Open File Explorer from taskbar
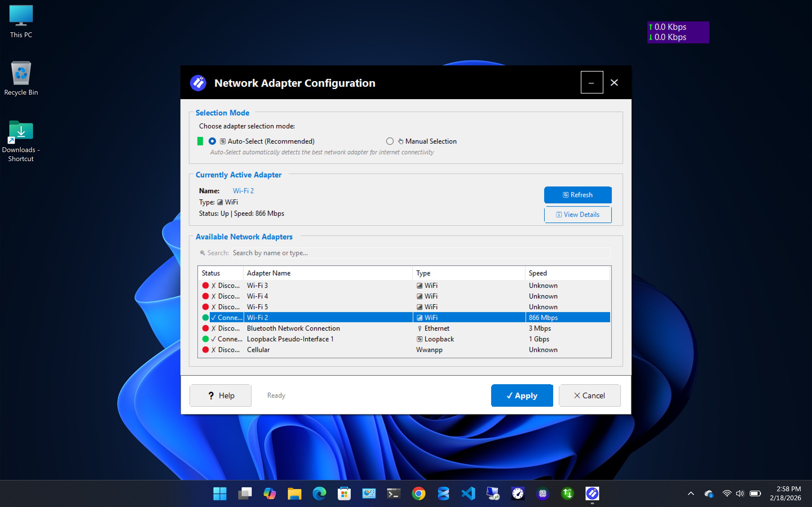This screenshot has width=812, height=507. point(294,493)
